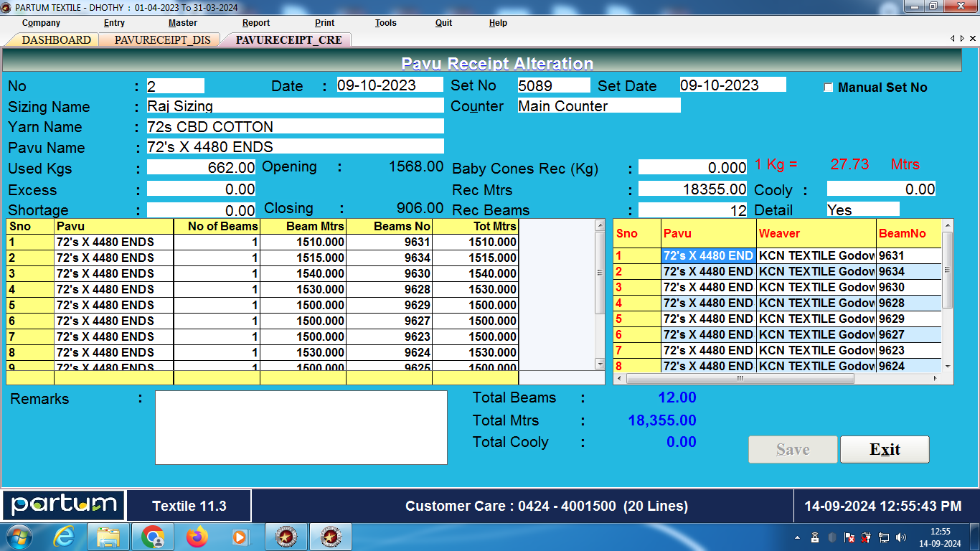Open the first Creative star application from taskbar
The image size is (980, 551).
(x=286, y=536)
